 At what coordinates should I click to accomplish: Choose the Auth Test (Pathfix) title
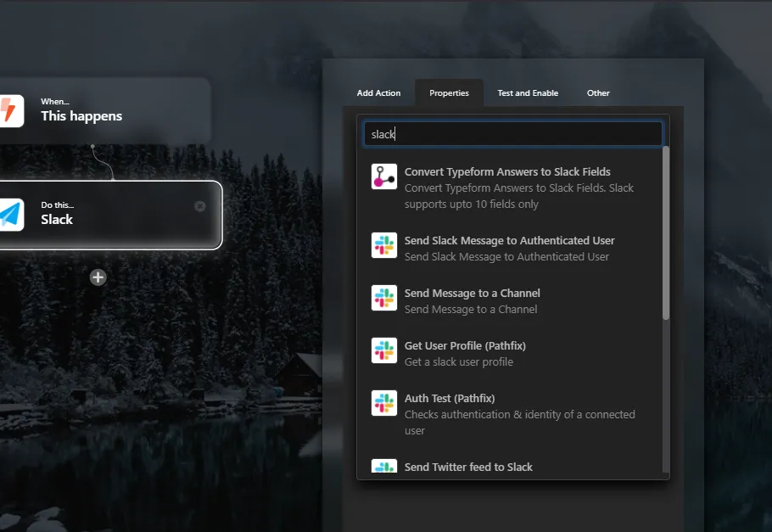click(x=450, y=398)
